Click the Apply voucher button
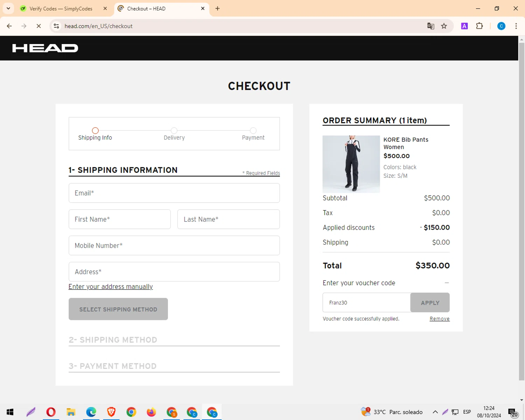Image resolution: width=525 pixels, height=420 pixels. click(430, 302)
